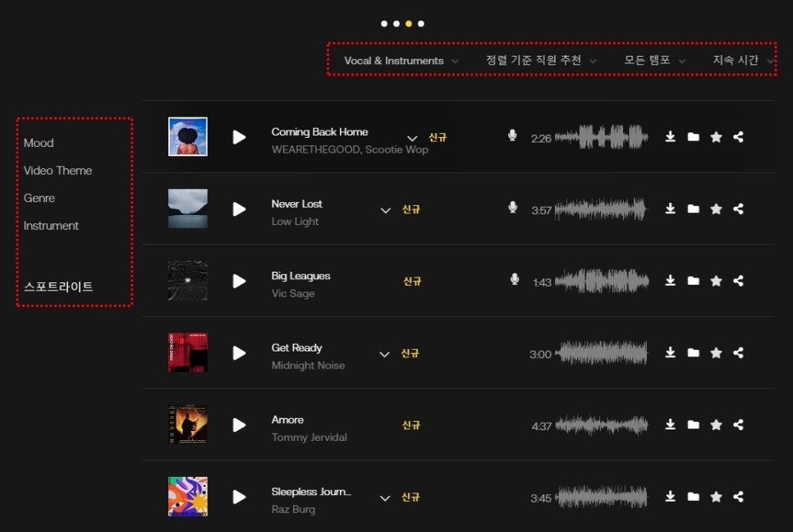The height and width of the screenshot is (532, 793).
Task: Star the Sleepless Journey track
Action: (x=716, y=497)
